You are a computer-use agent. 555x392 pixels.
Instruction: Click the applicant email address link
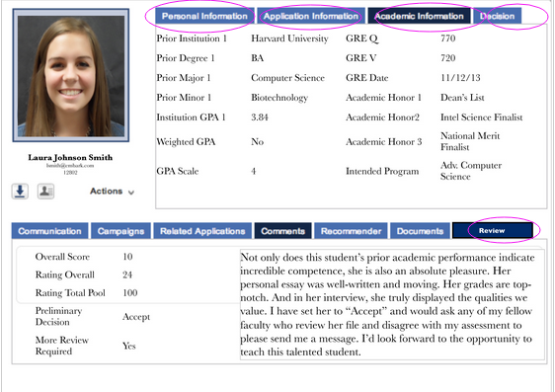point(70,165)
